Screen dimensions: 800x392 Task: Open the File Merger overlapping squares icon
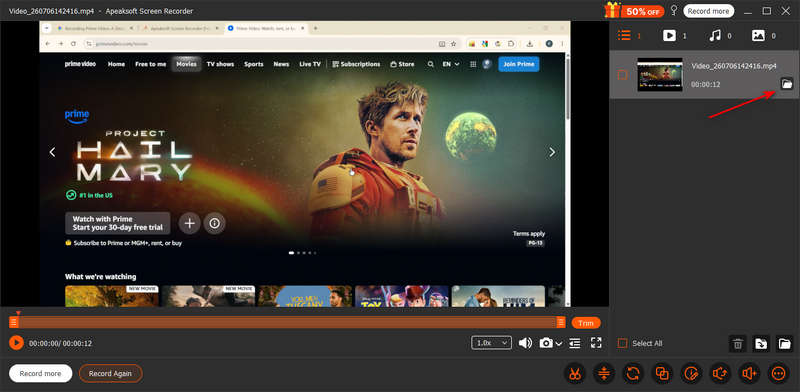(662, 374)
